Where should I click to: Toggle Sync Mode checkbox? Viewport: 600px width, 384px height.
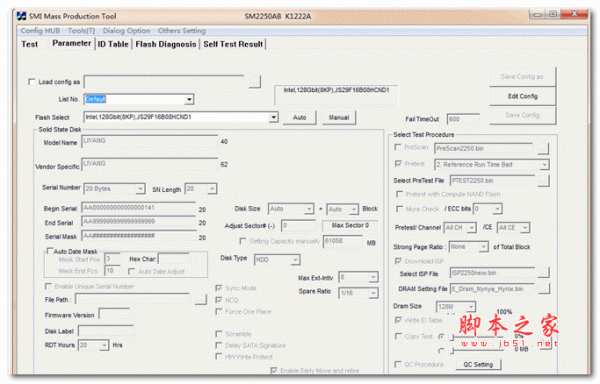point(219,288)
